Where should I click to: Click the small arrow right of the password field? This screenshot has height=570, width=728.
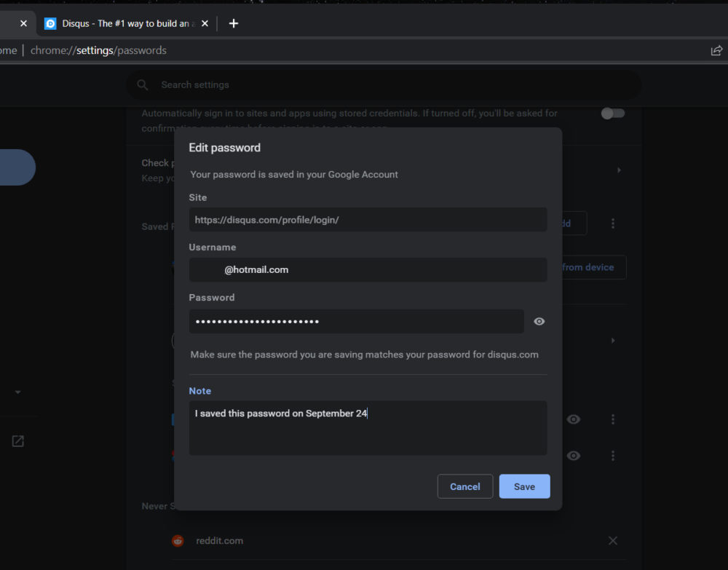(x=613, y=341)
